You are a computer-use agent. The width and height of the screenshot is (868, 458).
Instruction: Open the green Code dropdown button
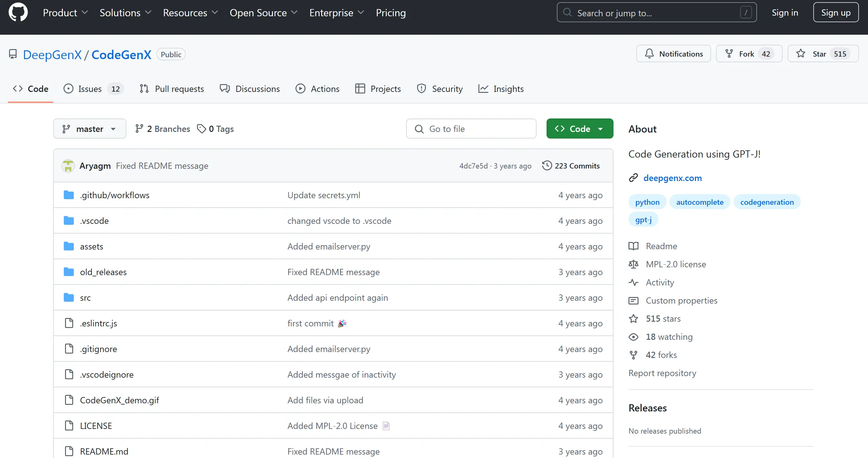(580, 129)
